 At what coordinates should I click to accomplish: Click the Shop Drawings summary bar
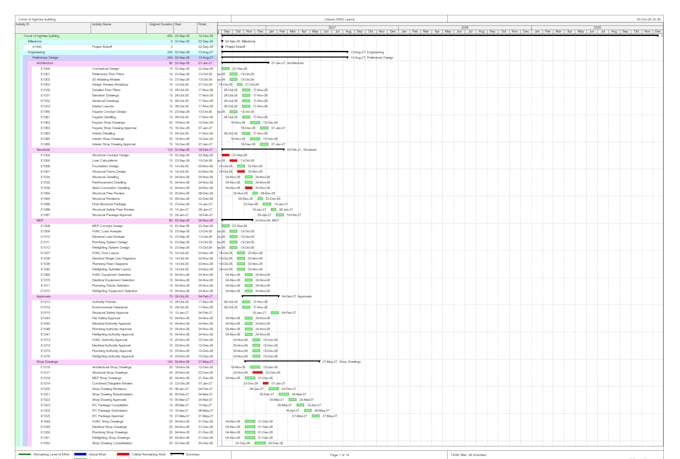pyautogui.click(x=282, y=361)
